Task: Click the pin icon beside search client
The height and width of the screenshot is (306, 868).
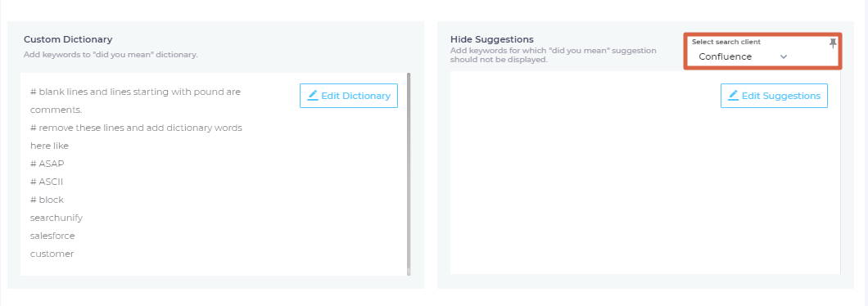Action: click(x=833, y=43)
